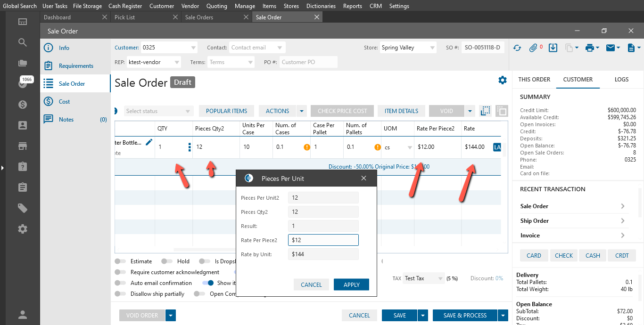
Task: Toggle the Hold switch
Action: click(167, 261)
